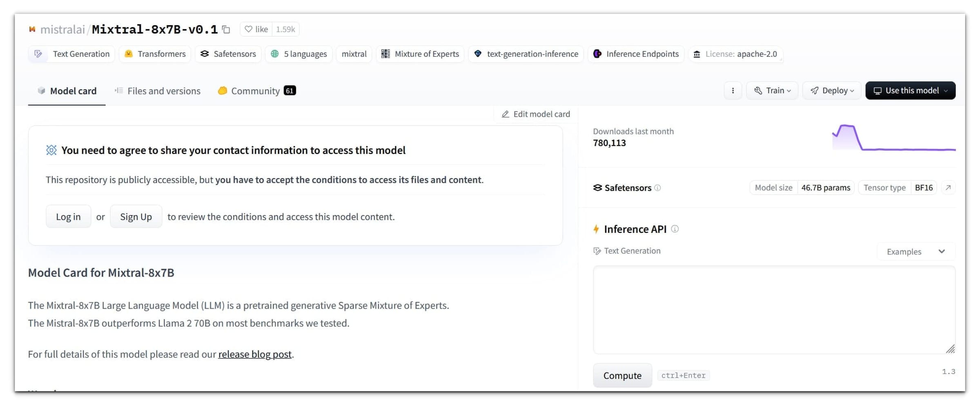The image size is (980, 407).
Task: Click the mistralai organization logo
Action: point(32,29)
